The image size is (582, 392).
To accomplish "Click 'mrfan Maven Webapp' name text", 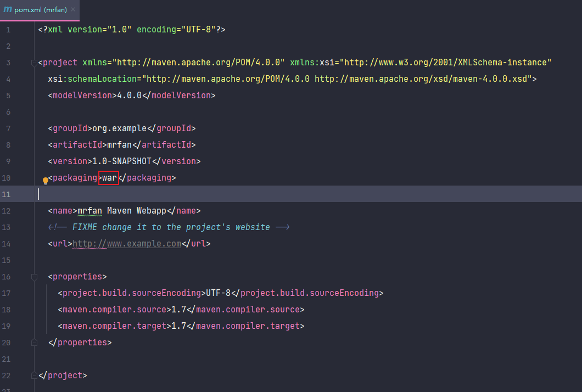I will pos(122,211).
